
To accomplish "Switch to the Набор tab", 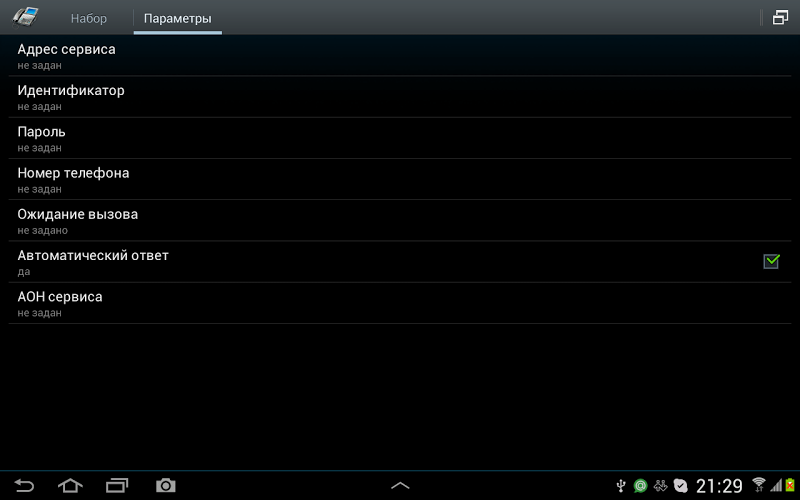I will click(89, 18).
